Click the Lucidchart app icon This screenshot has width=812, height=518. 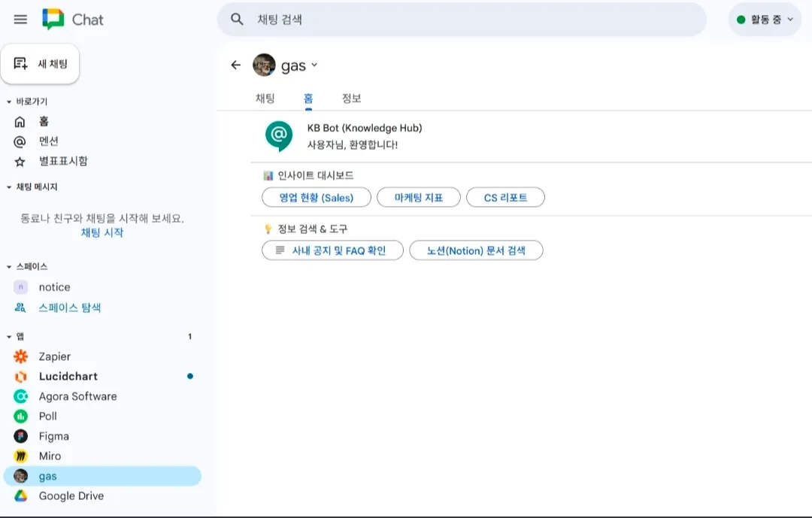click(21, 377)
